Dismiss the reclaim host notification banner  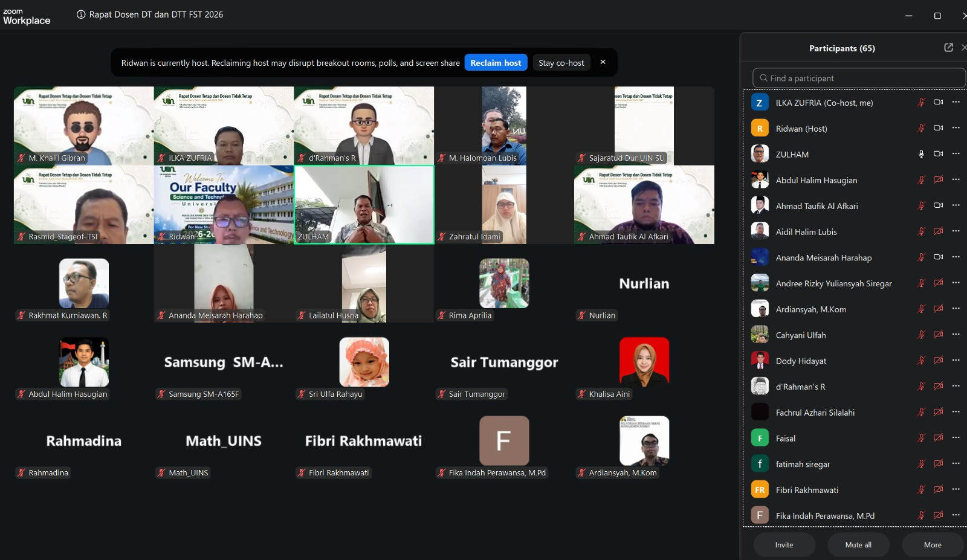(603, 62)
